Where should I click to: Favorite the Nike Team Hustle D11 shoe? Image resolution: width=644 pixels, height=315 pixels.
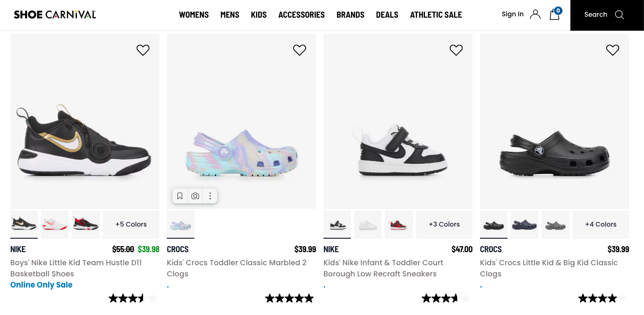pyautogui.click(x=143, y=50)
